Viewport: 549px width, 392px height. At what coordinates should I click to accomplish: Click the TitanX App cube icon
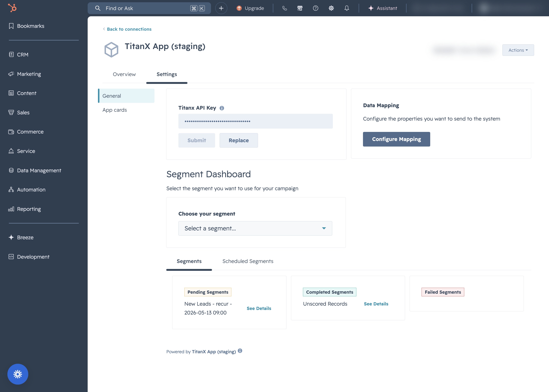click(111, 50)
